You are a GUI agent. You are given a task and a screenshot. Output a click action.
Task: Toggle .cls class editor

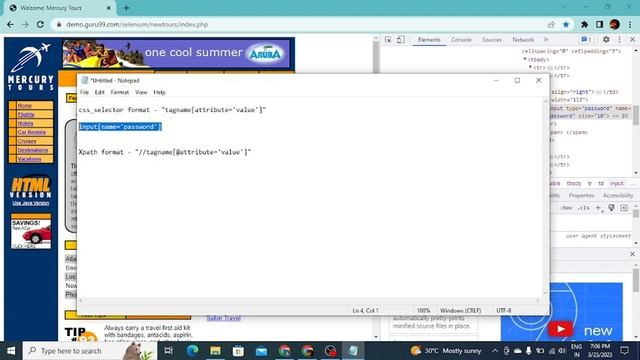point(584,208)
